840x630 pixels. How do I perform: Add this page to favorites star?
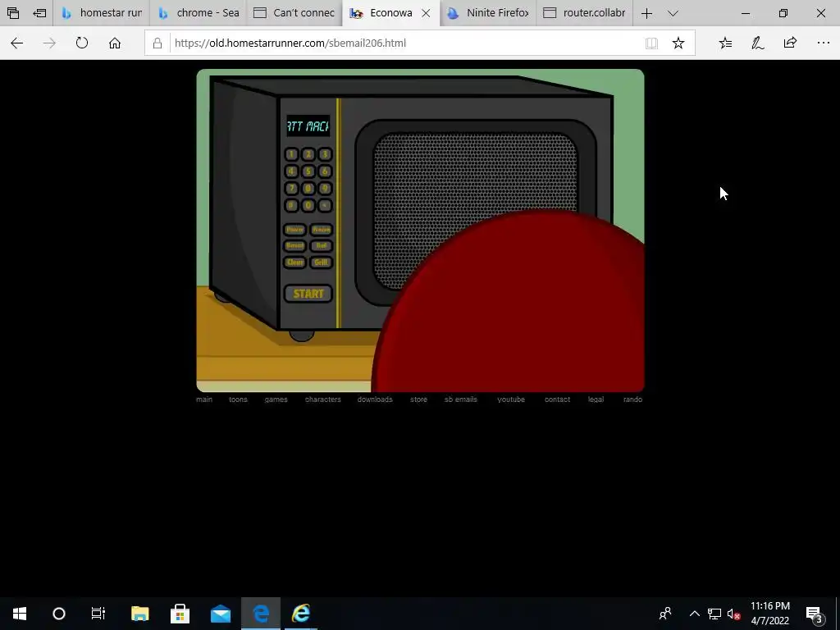coord(678,43)
